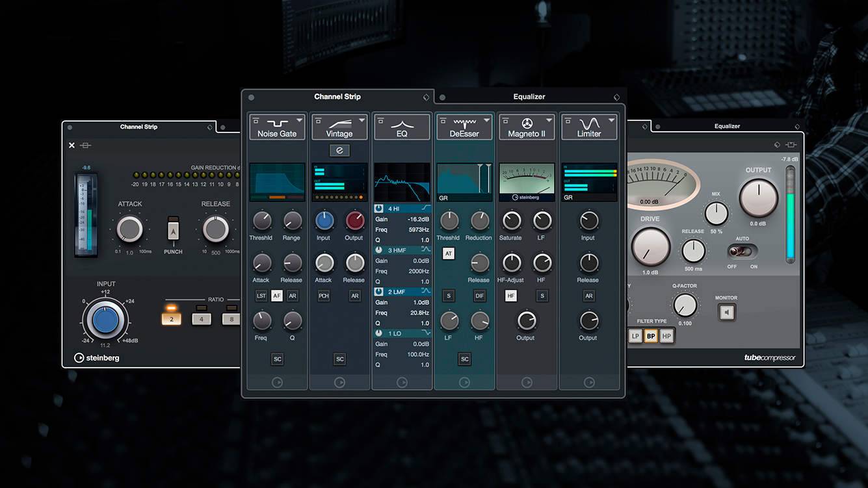The image size is (868, 488).
Task: Toggle the HF button in Magneto II
Action: tap(511, 296)
